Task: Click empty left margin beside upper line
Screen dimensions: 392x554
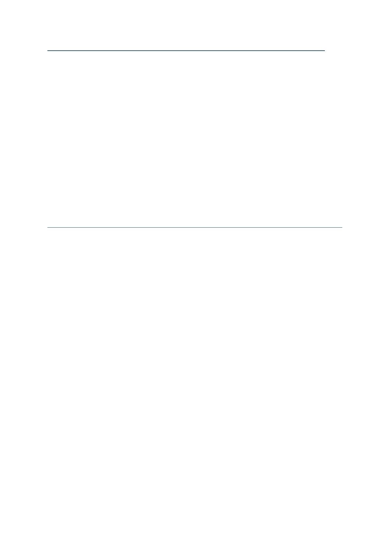Action: click(x=24, y=51)
